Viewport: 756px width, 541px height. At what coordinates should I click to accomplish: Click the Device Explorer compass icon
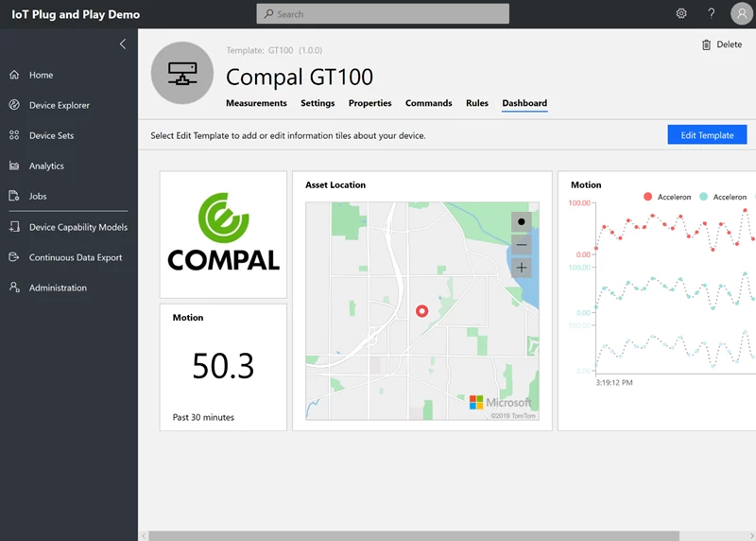point(14,105)
